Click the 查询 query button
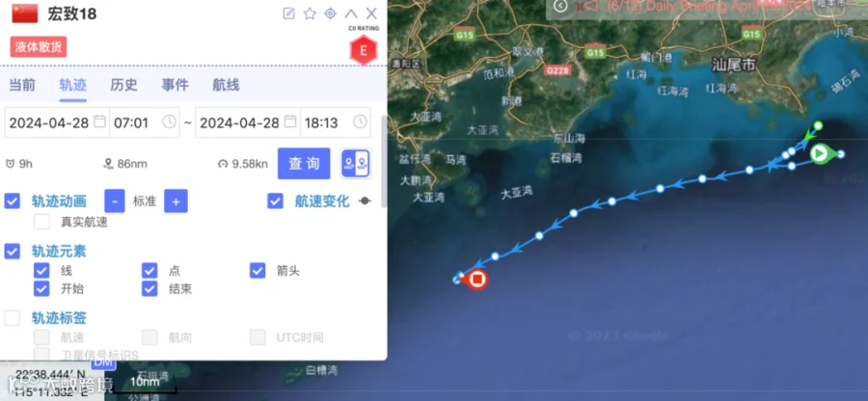The image size is (868, 401). [x=304, y=164]
